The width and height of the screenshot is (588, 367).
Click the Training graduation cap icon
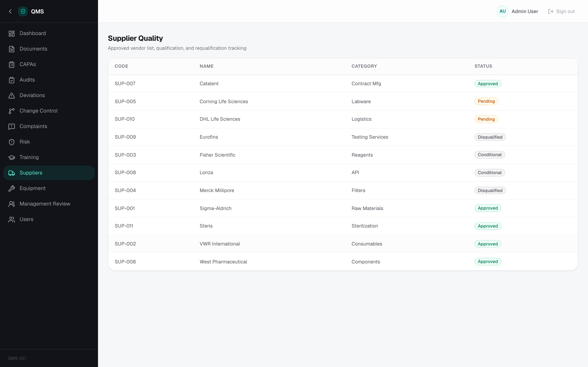pyautogui.click(x=11, y=158)
